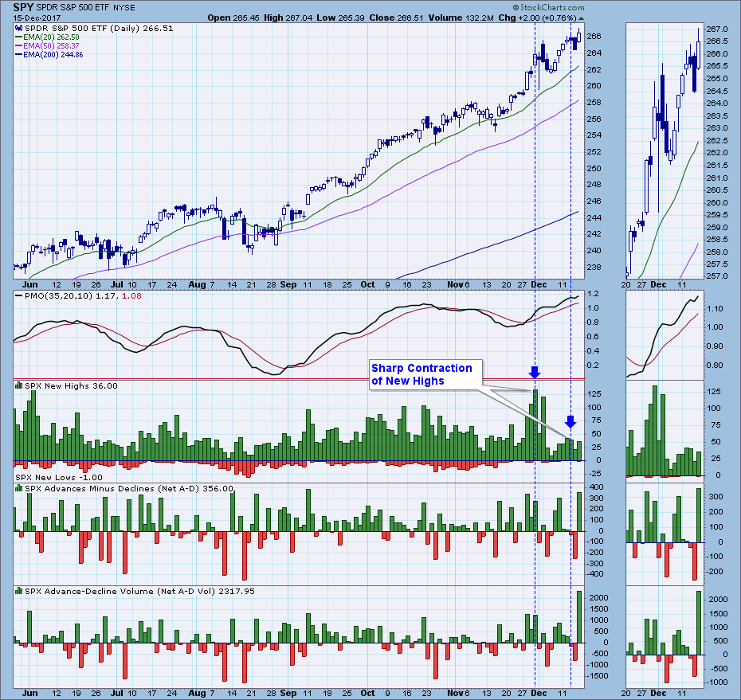The height and width of the screenshot is (700, 741).
Task: Click purple EMA(50) legend line marker
Action: (19, 46)
